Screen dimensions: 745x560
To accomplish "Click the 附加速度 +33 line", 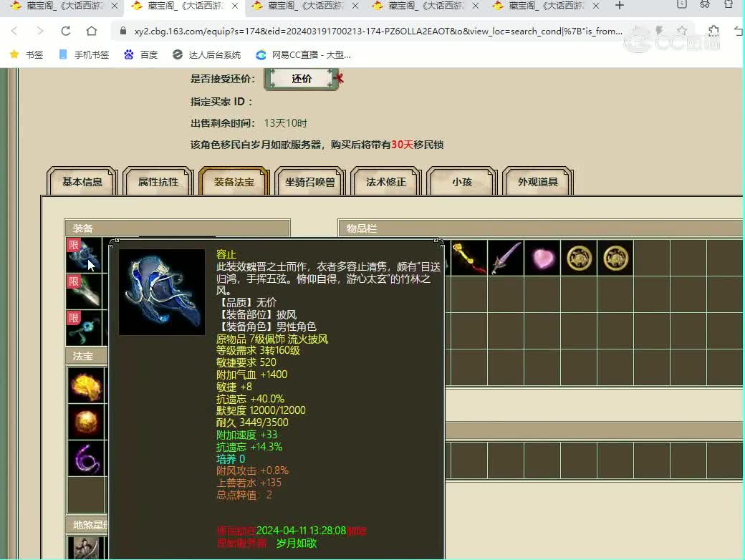I will click(246, 435).
